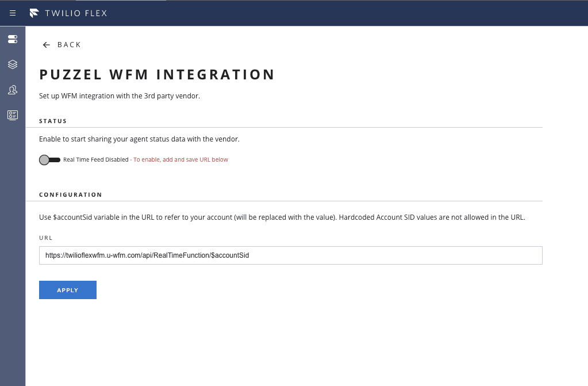This screenshot has width=588, height=386.
Task: Click the 'Use $accountSid variable in the URL' instruction text
Action: (x=282, y=217)
